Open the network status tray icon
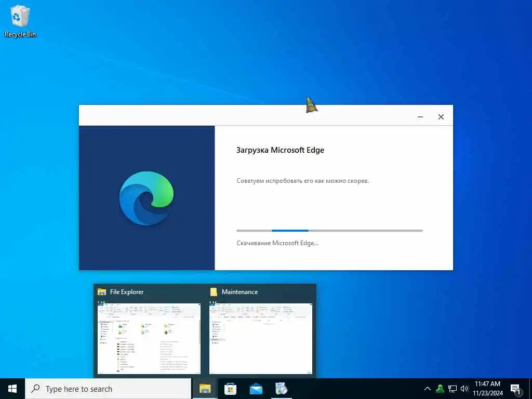The width and height of the screenshot is (532, 399). (x=453, y=389)
